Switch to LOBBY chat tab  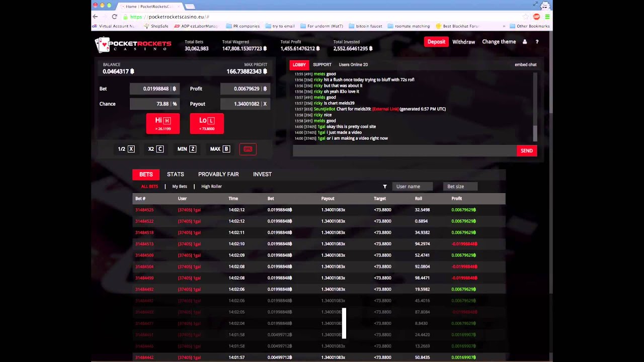pos(299,64)
